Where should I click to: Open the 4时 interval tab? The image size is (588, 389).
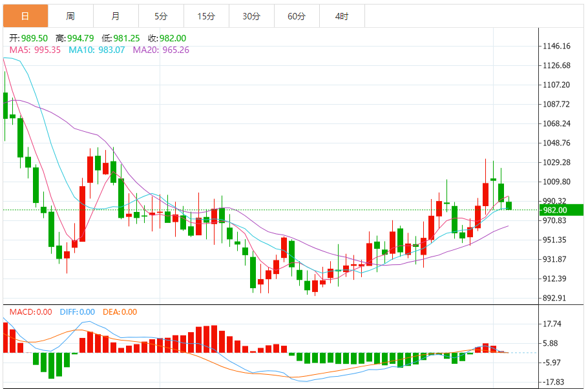[342, 16]
